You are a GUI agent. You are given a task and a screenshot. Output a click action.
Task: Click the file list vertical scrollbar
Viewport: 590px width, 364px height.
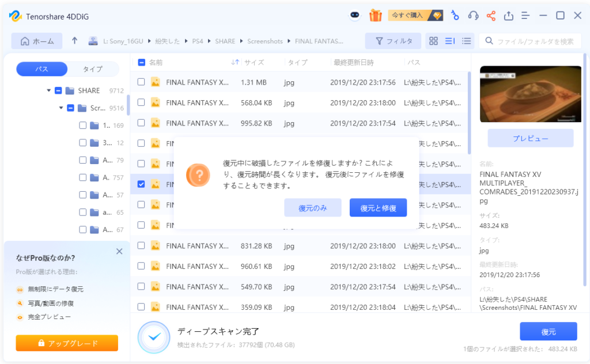[469, 113]
